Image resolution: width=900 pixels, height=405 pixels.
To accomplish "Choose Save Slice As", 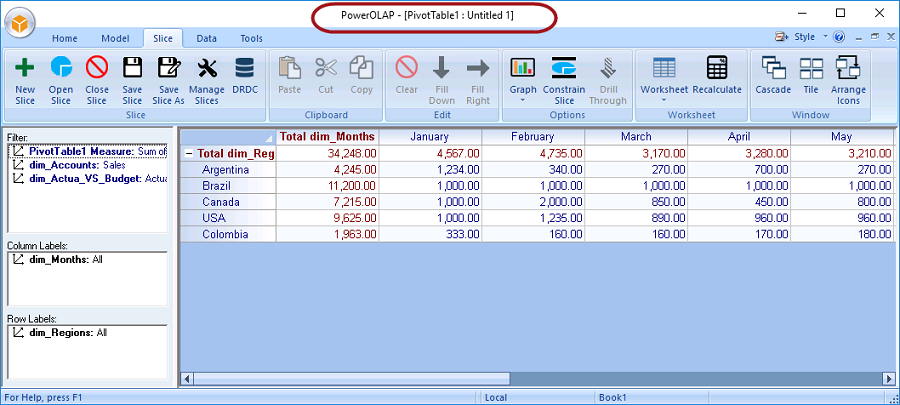I will (x=169, y=80).
